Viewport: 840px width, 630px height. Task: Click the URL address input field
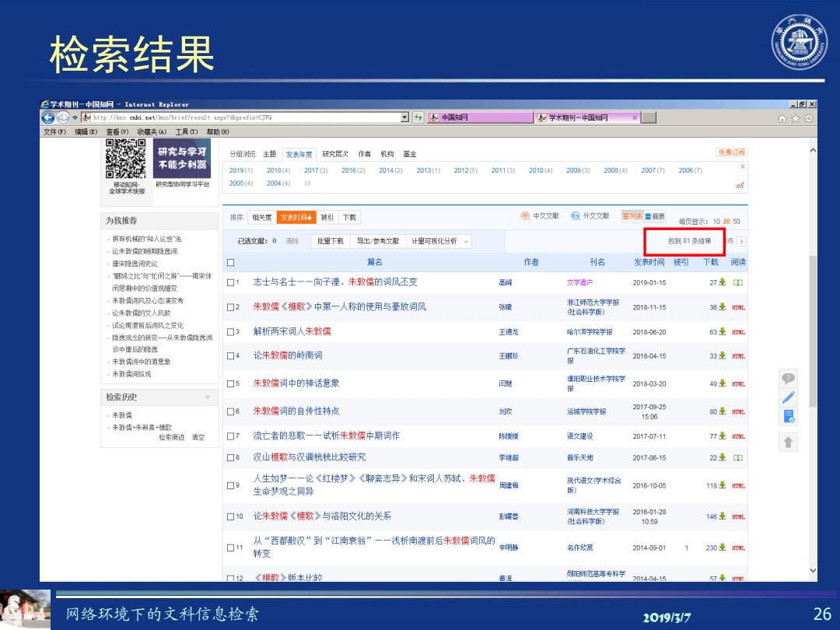[x=247, y=117]
